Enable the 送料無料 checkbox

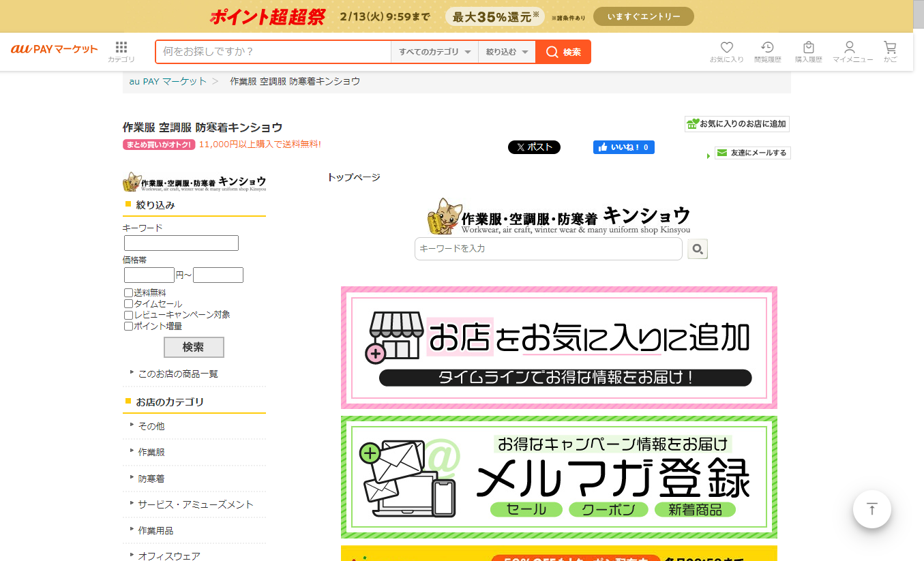(x=128, y=293)
